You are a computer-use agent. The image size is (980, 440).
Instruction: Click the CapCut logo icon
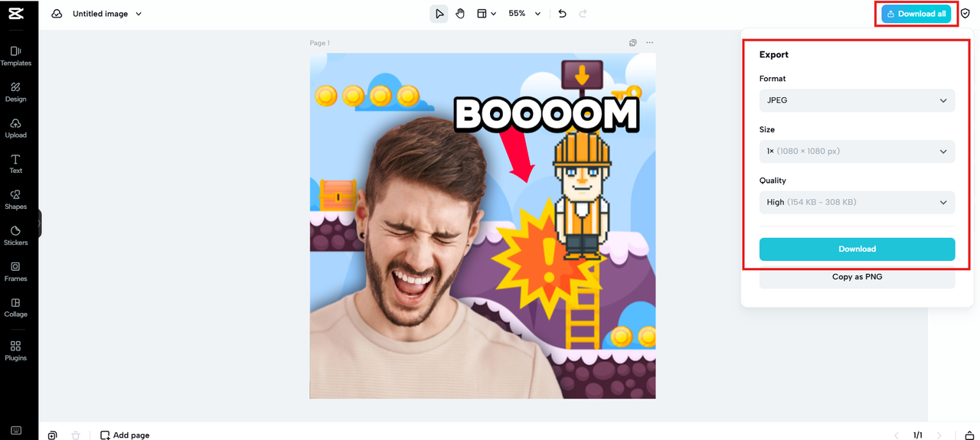[15, 13]
